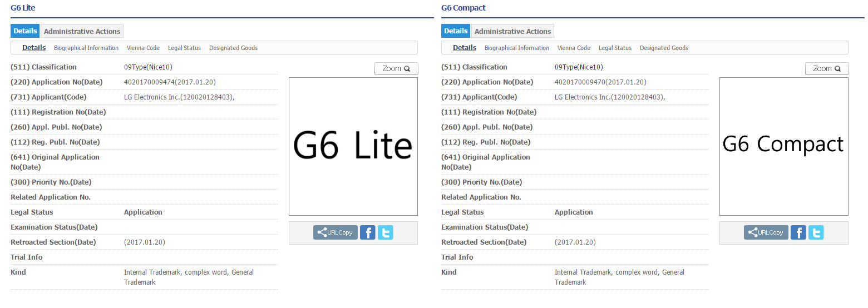Viewport: 868px width, 308px height.
Task: Open Details tab in G6 Compact panel
Action: tap(456, 31)
